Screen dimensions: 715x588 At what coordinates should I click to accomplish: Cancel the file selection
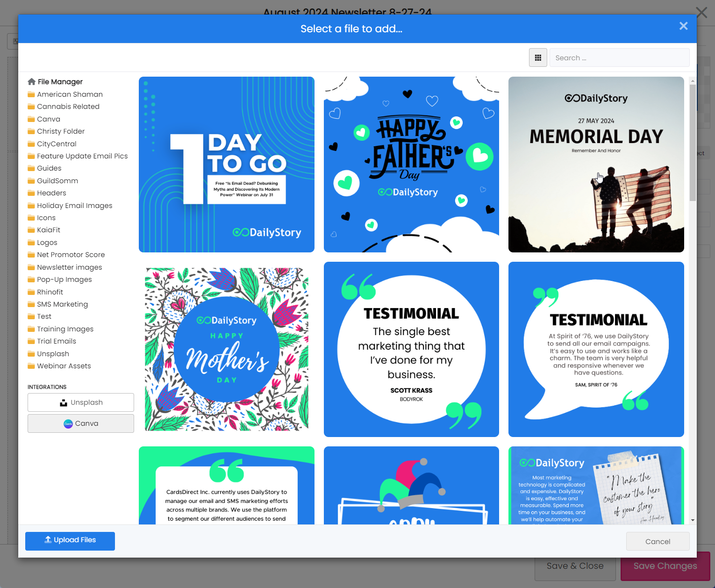[x=658, y=541]
